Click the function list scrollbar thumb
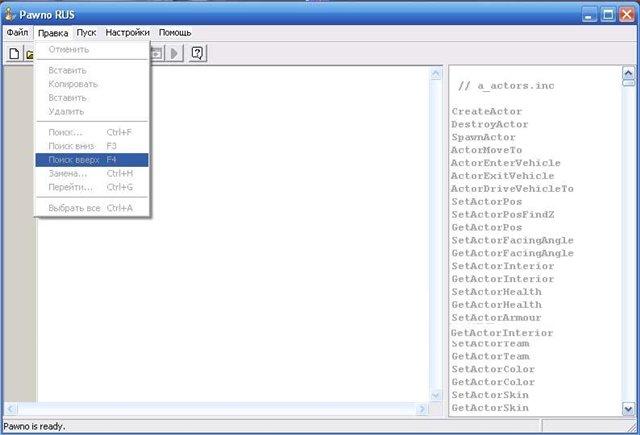 (628, 83)
